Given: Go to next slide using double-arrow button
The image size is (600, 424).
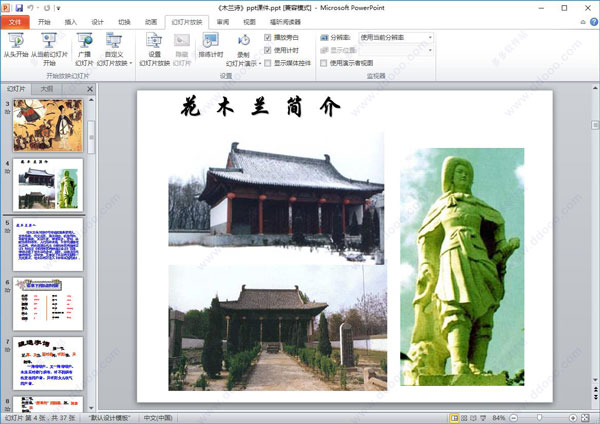Looking at the screenshot, I should pyautogui.click(x=595, y=396).
